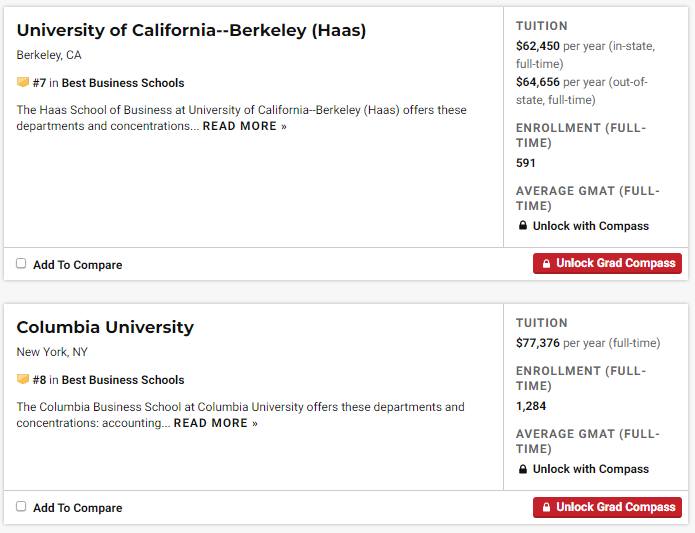This screenshot has width=695, height=533.
Task: Expand Columbia description with READ MORE
Action: [x=215, y=423]
